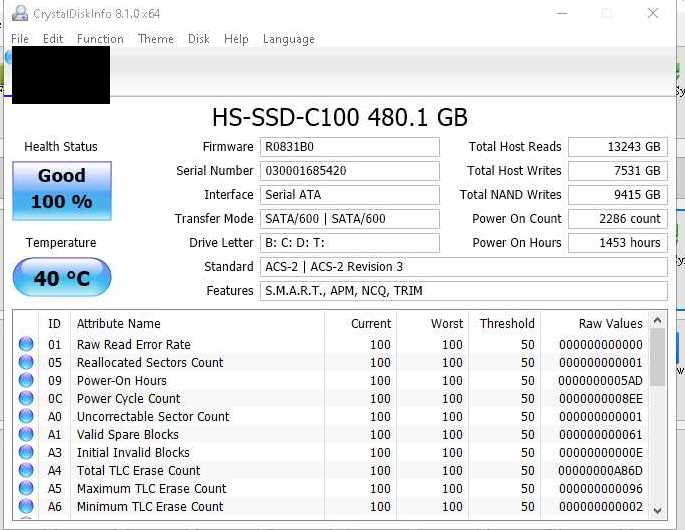The width and height of the screenshot is (685, 530).
Task: Select the Minimum TLC Erase Count row
Action: tap(332, 506)
